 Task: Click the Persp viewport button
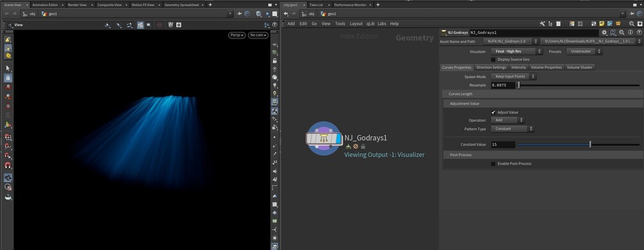point(236,35)
